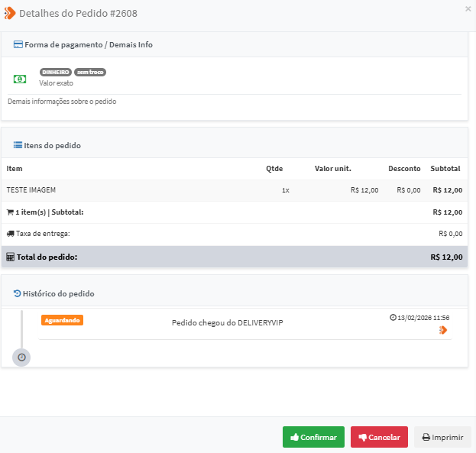Image resolution: width=476 pixels, height=453 pixels.
Task: Confirm the order with the Confirmar button
Action: coord(313,437)
